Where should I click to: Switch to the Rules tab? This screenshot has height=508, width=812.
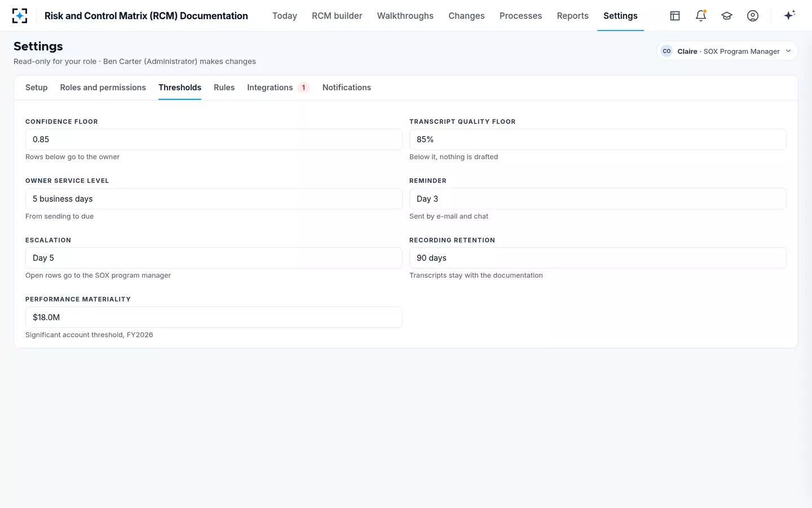pyautogui.click(x=224, y=87)
